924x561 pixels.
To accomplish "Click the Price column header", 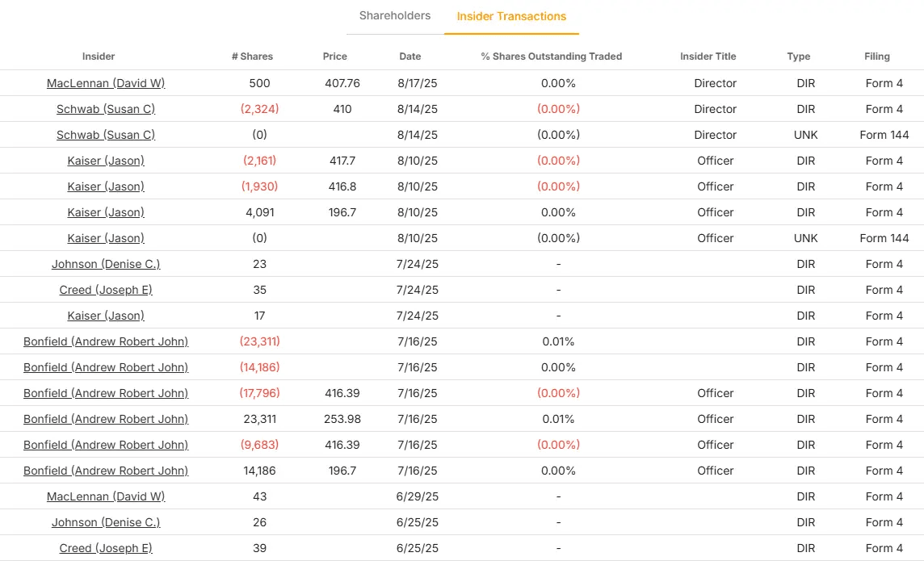I will pos(334,57).
